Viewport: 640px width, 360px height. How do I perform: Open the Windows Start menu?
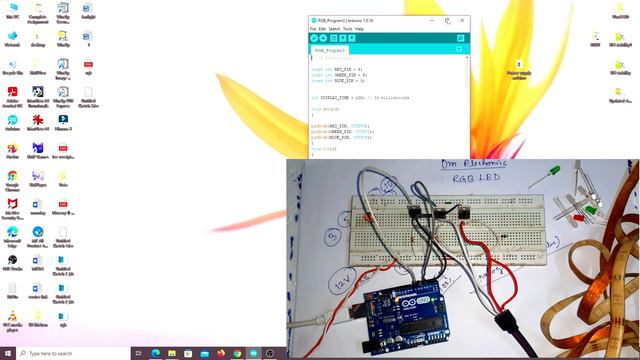pyautogui.click(x=8, y=353)
